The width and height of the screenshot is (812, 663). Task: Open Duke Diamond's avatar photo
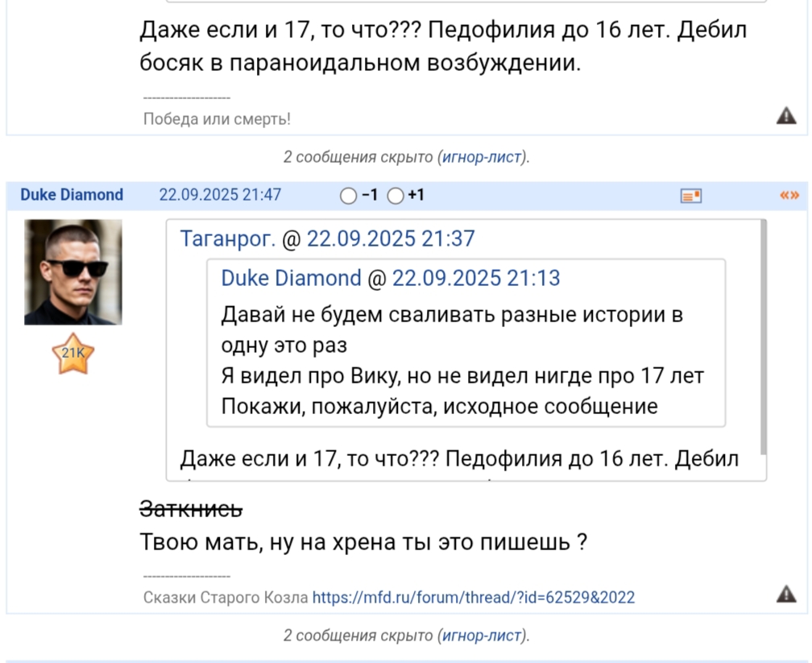[x=73, y=272]
